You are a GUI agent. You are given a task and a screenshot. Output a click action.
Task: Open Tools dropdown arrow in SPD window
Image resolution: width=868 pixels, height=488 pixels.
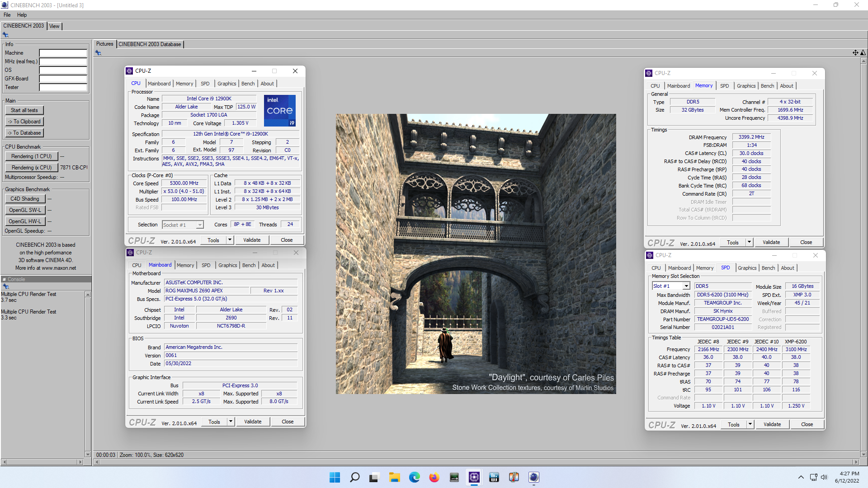tap(750, 424)
